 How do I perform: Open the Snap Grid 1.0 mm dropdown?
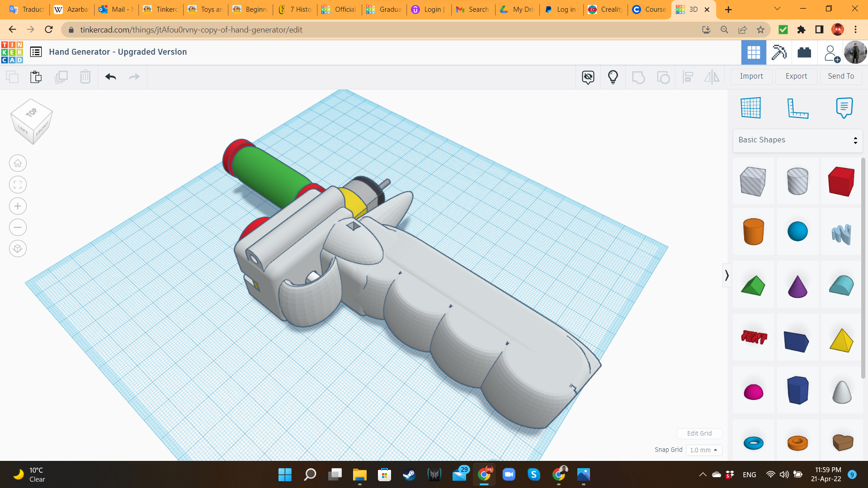(703, 450)
